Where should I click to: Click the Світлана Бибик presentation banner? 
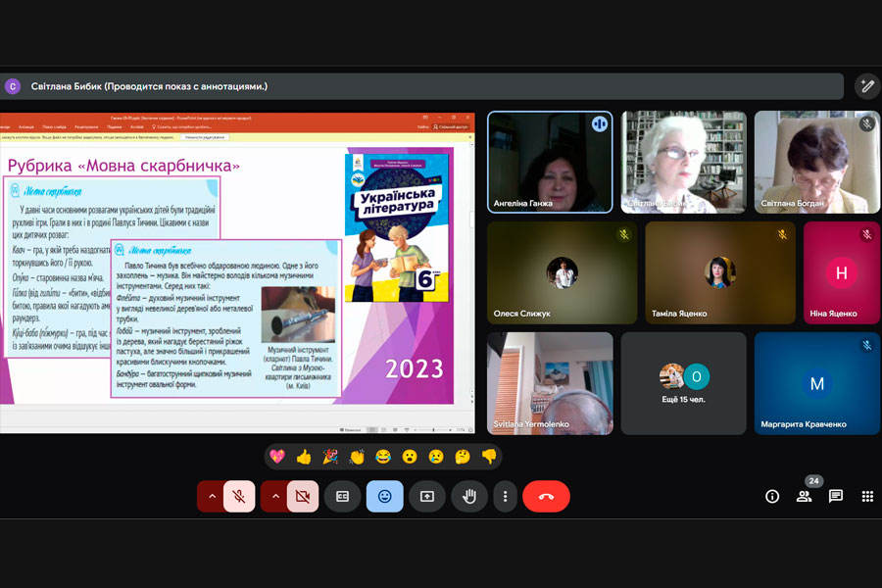point(421,86)
